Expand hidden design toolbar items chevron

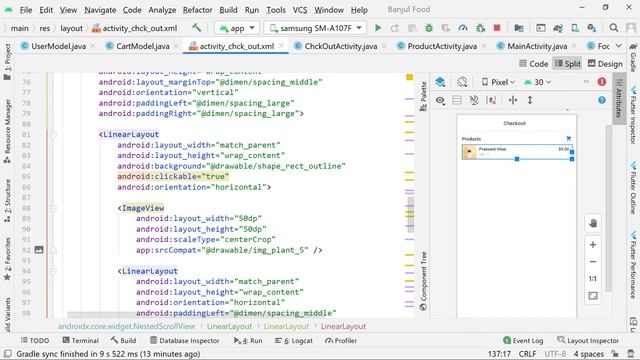tap(586, 82)
